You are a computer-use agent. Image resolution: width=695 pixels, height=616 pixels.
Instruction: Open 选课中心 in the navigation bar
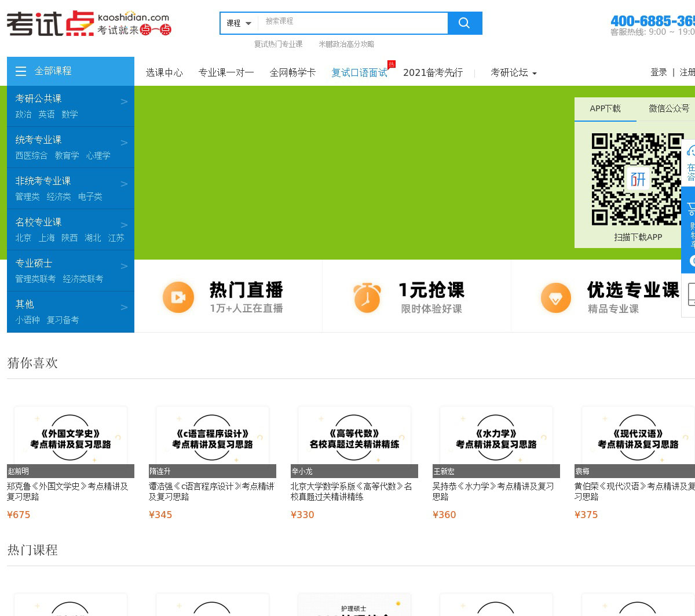pos(164,73)
